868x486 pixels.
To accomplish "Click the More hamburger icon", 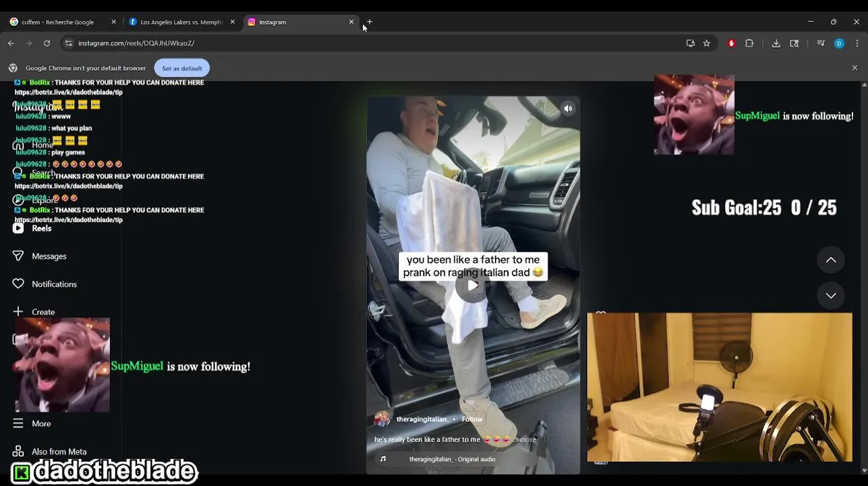I will (x=18, y=423).
